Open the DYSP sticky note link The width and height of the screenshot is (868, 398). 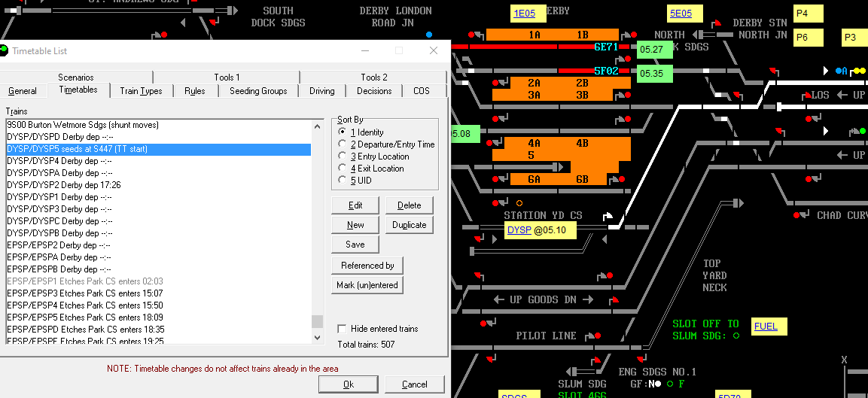(519, 229)
